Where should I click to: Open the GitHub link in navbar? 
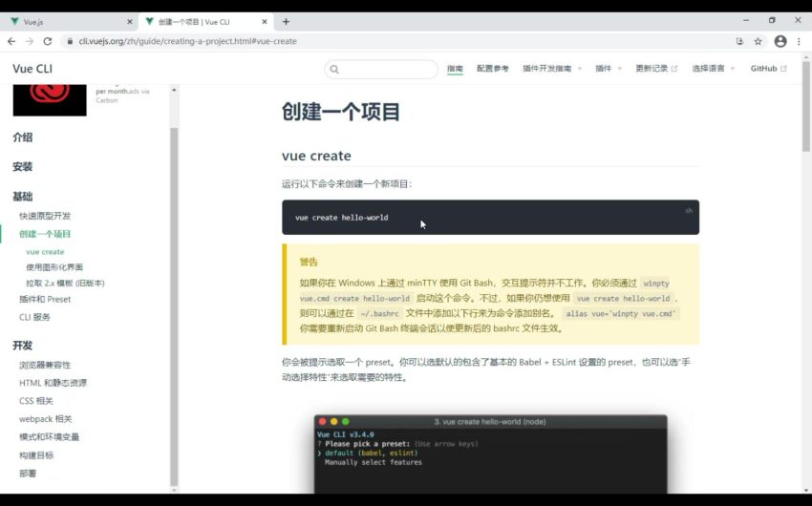(768, 69)
